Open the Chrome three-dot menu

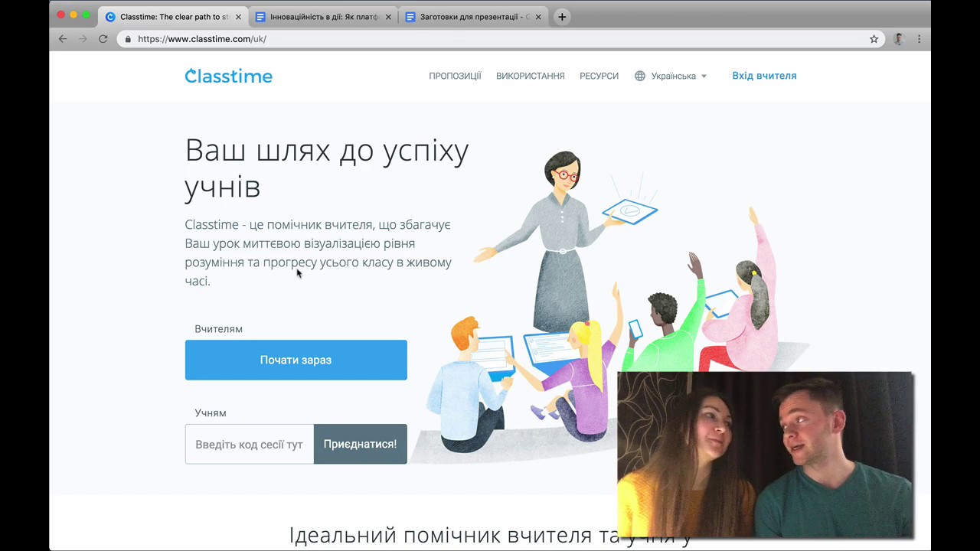pyautogui.click(x=919, y=39)
